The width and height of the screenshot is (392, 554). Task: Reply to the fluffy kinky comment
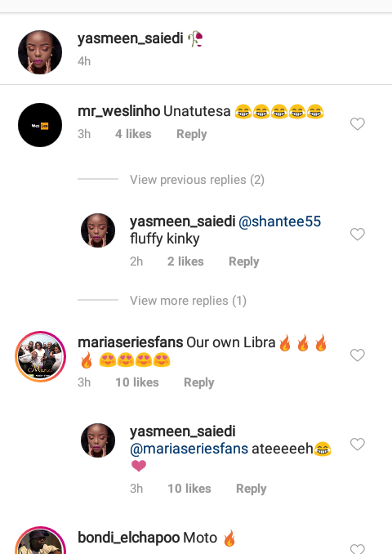[x=243, y=261]
